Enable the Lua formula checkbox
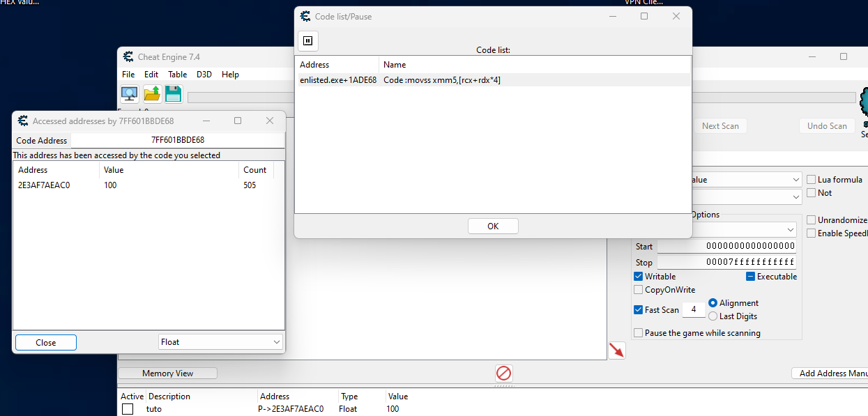868x416 pixels. click(x=812, y=180)
